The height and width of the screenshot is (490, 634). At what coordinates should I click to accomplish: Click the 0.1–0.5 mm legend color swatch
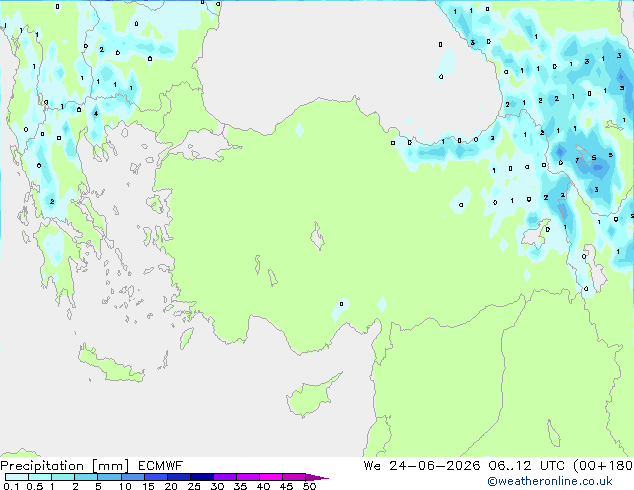coord(17,477)
